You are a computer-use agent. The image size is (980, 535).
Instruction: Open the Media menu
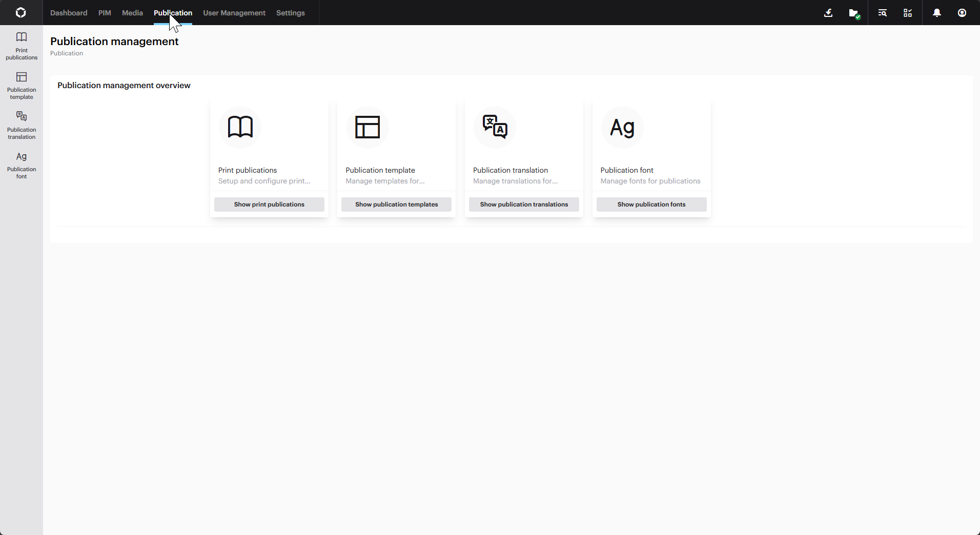(132, 13)
